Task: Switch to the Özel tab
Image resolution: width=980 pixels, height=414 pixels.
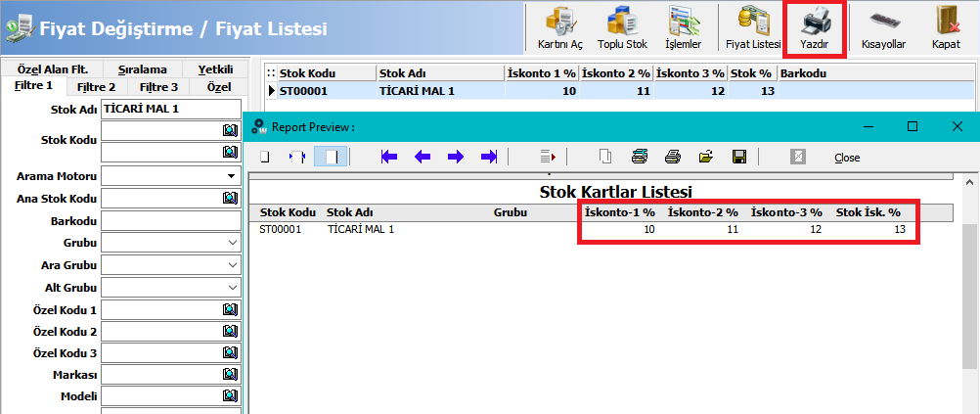Action: 219,87
